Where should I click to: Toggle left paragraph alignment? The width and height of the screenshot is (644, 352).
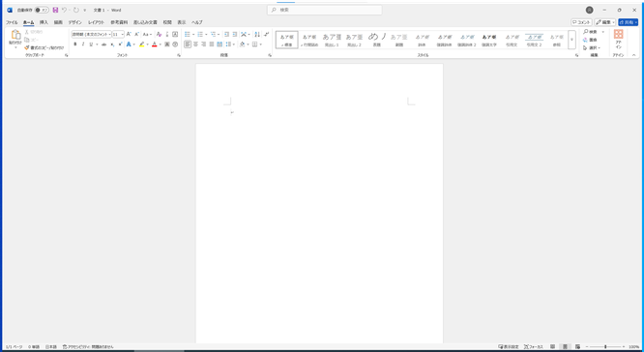188,44
